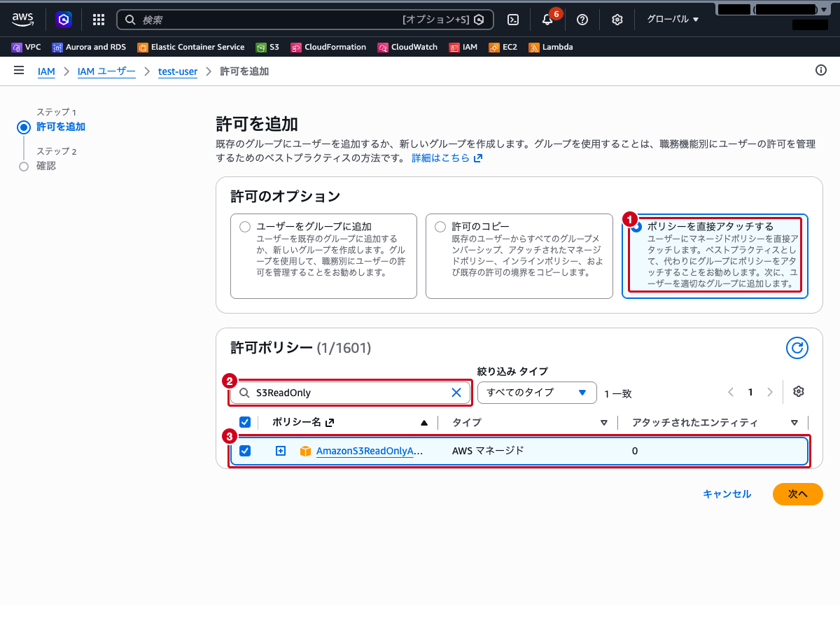840x630 pixels.
Task: Click the purple console app icon beside AWS logo
Action: coord(64,20)
